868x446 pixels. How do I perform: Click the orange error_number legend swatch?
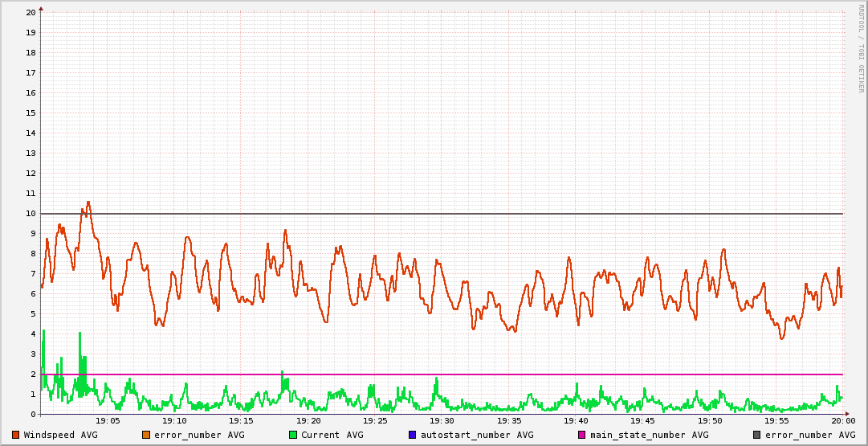pos(146,435)
